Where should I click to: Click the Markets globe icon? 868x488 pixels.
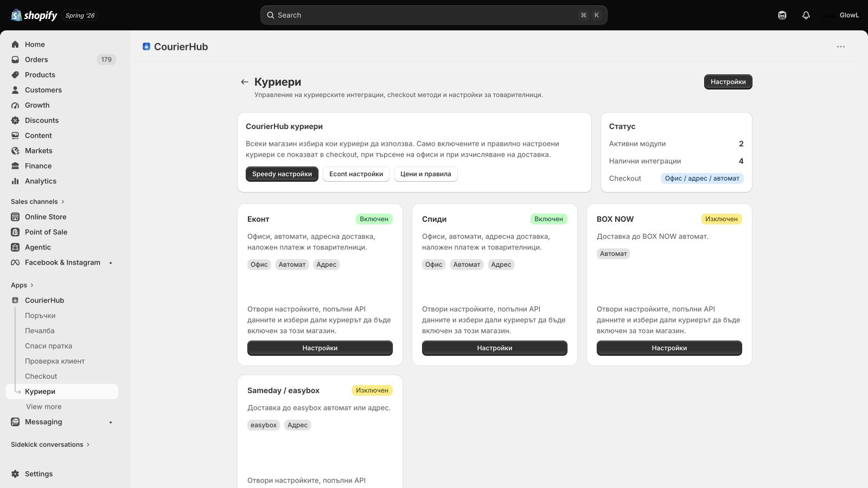click(x=15, y=151)
